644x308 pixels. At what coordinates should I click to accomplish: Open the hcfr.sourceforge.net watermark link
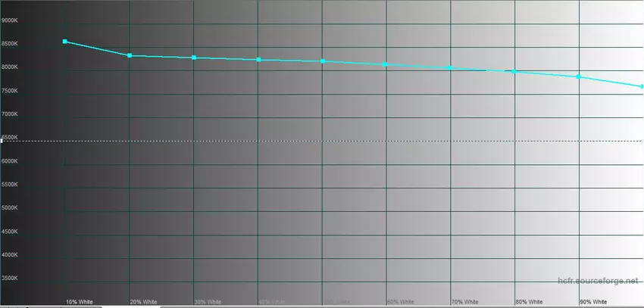click(599, 280)
